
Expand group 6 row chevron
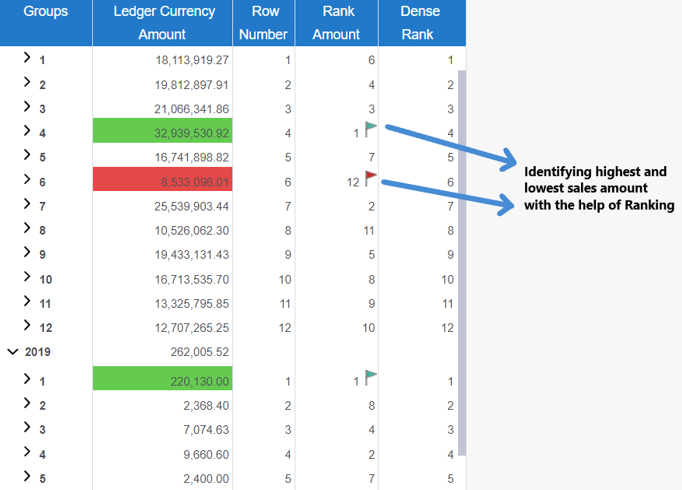coord(27,180)
